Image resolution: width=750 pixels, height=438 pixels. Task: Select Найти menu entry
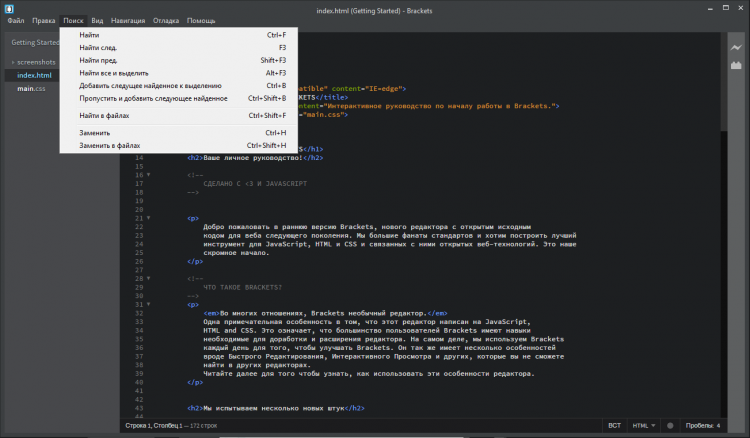pos(89,35)
